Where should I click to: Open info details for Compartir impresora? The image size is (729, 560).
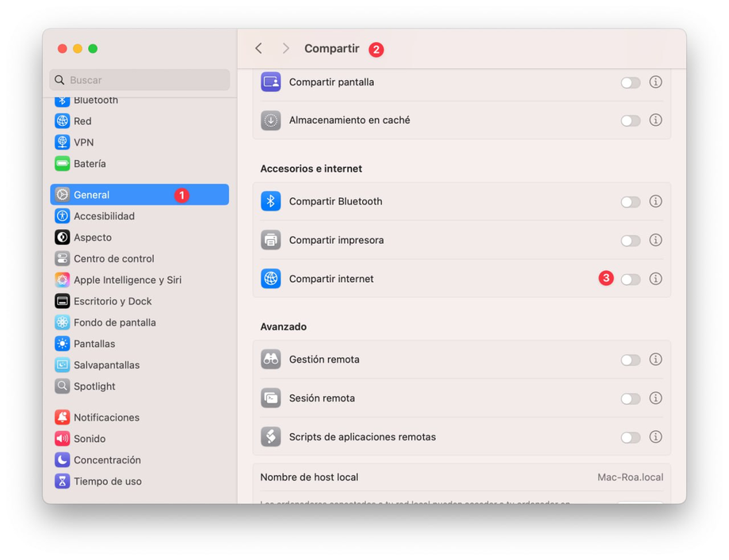pyautogui.click(x=655, y=240)
